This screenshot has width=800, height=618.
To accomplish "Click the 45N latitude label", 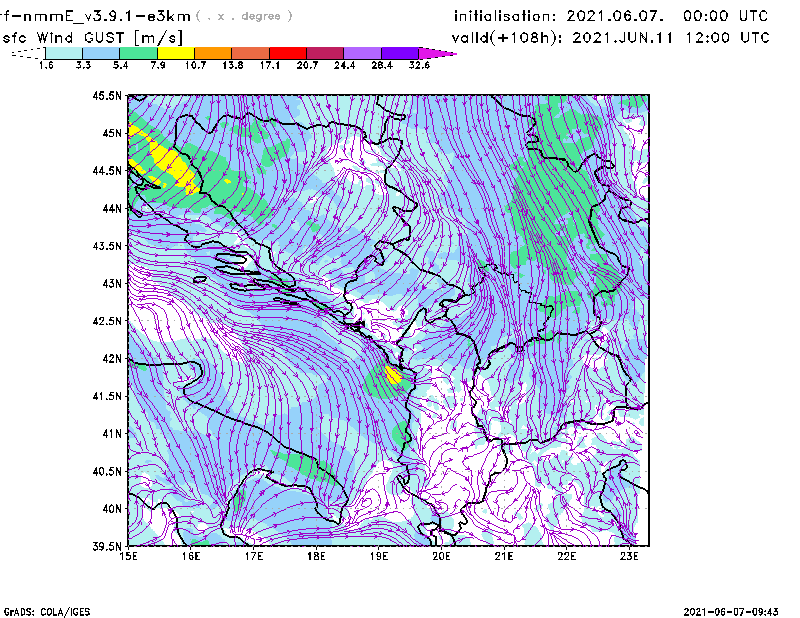I will pyautogui.click(x=112, y=133).
